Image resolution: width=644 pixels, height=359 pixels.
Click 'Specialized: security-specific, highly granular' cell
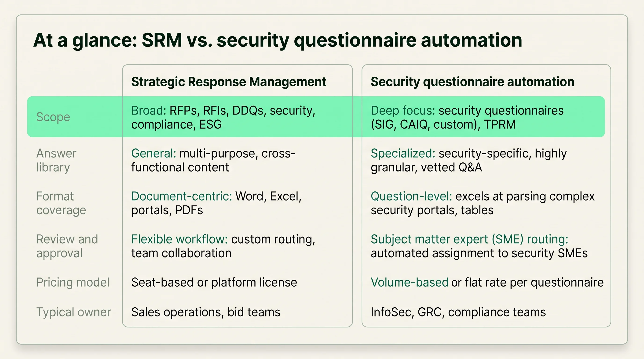469,160
